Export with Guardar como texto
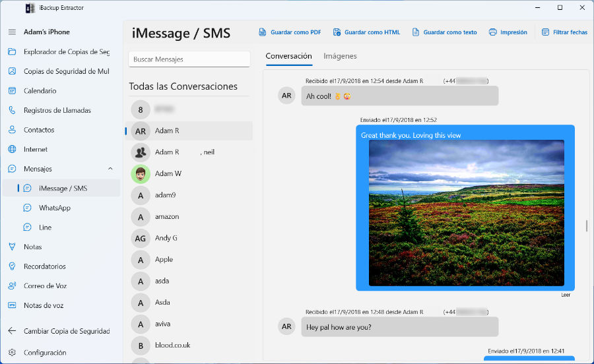Screen dimensions: 594x364 [445, 32]
